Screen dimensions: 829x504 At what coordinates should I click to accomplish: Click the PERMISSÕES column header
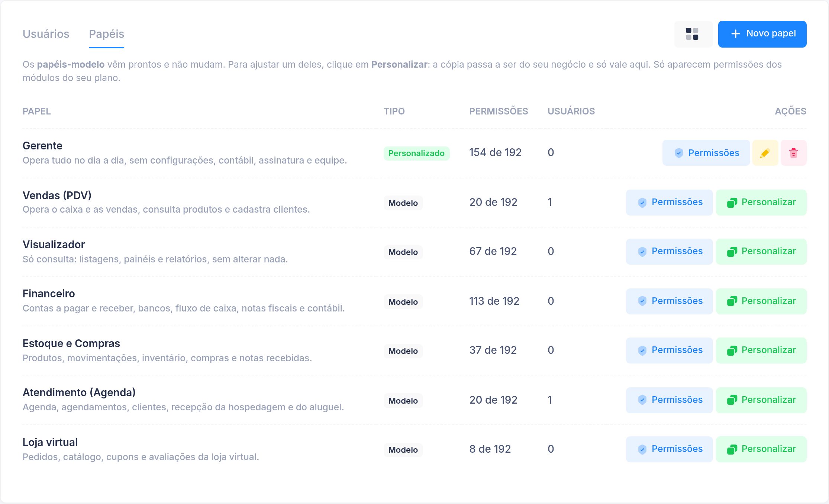coord(499,111)
